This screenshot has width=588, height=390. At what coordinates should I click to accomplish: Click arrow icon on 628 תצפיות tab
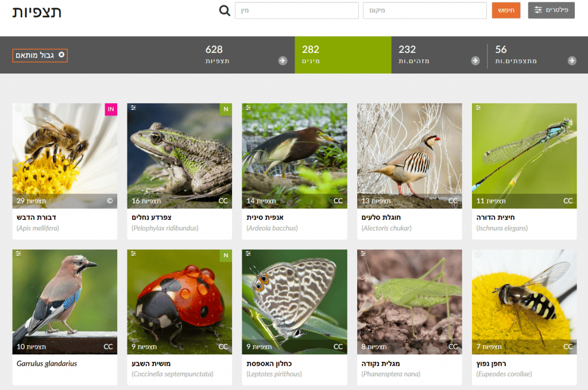283,61
